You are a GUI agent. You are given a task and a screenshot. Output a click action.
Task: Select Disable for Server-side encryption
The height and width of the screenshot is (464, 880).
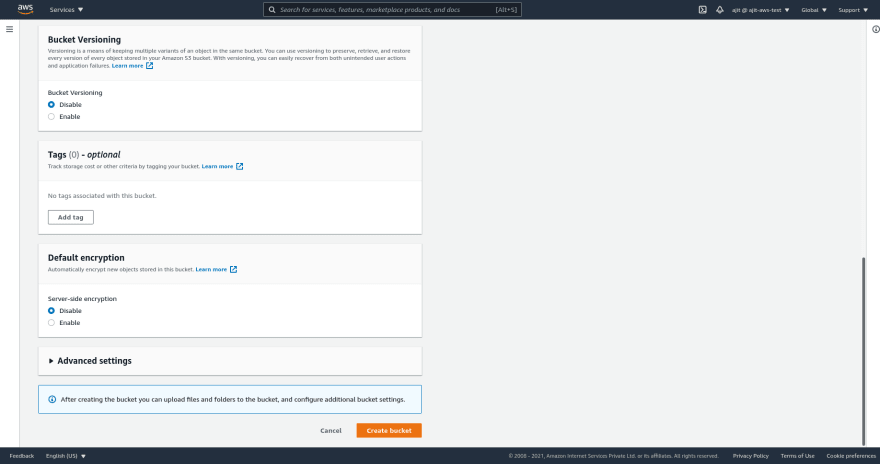point(51,311)
